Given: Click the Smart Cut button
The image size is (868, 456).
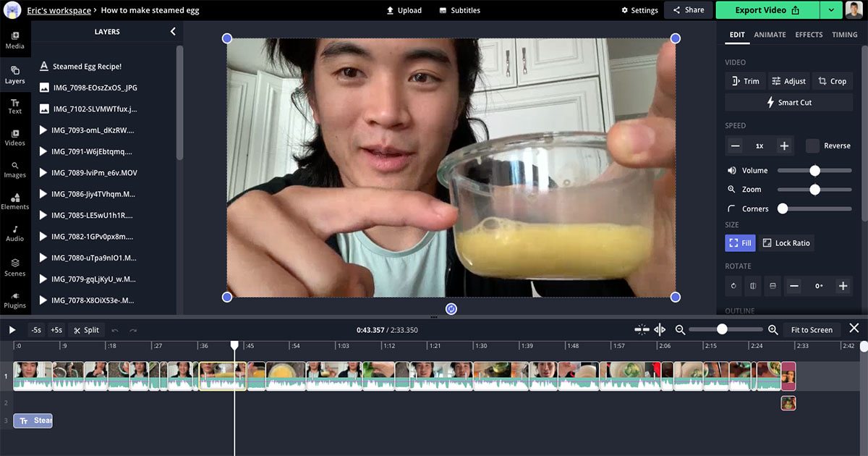Looking at the screenshot, I should [x=788, y=102].
